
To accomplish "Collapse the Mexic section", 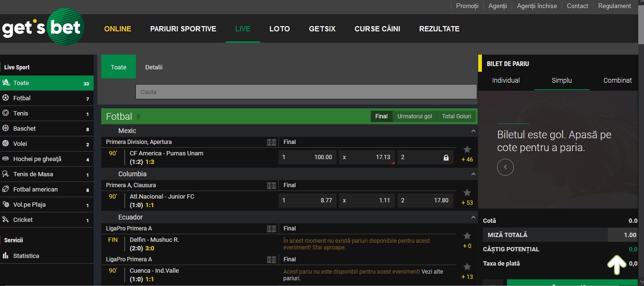I will pos(473,131).
